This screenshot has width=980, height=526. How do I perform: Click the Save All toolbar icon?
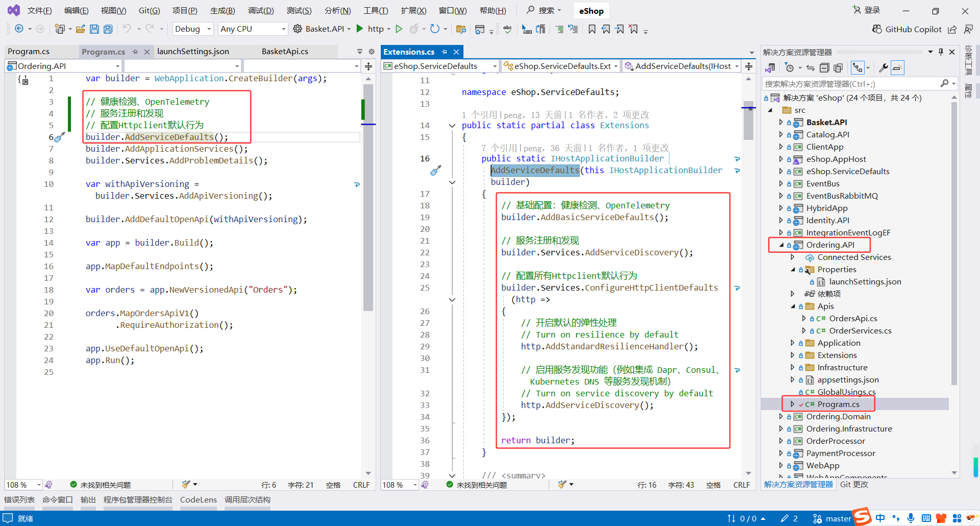point(108,29)
